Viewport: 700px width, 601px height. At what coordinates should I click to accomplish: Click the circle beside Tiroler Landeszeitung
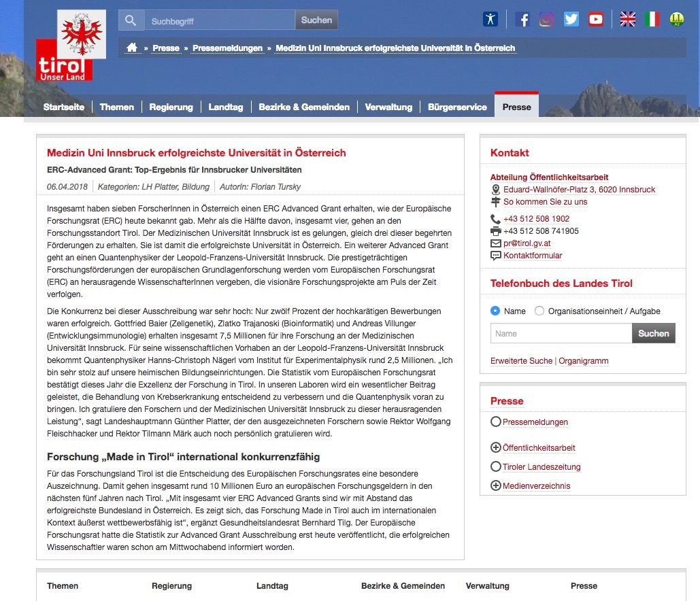pos(495,466)
